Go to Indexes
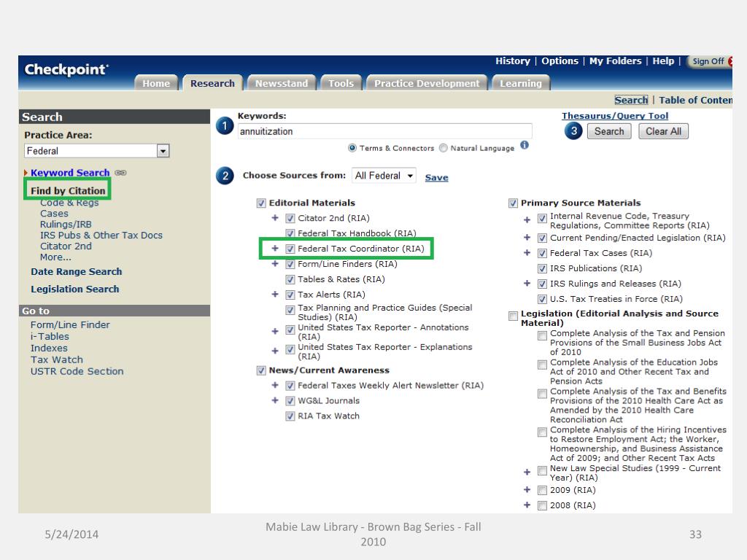 (x=49, y=348)
